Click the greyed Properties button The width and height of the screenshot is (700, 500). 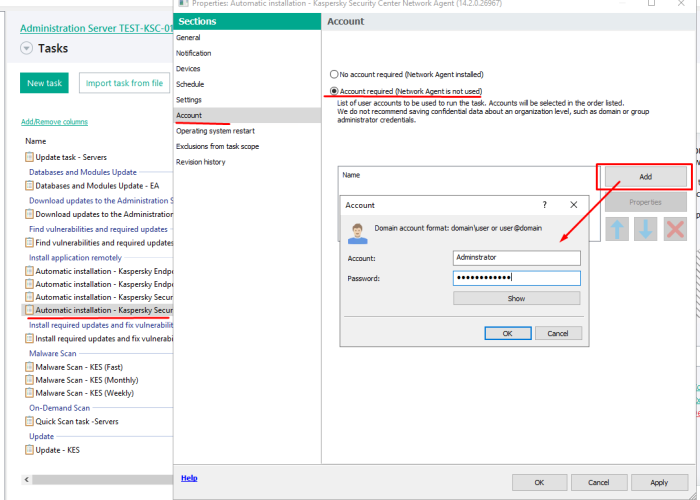(x=646, y=202)
